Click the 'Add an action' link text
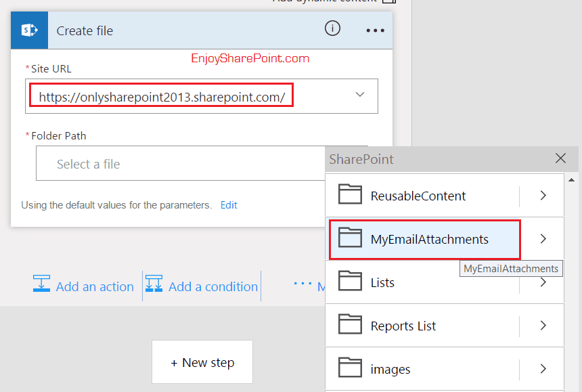This screenshot has width=582, height=392. click(95, 286)
